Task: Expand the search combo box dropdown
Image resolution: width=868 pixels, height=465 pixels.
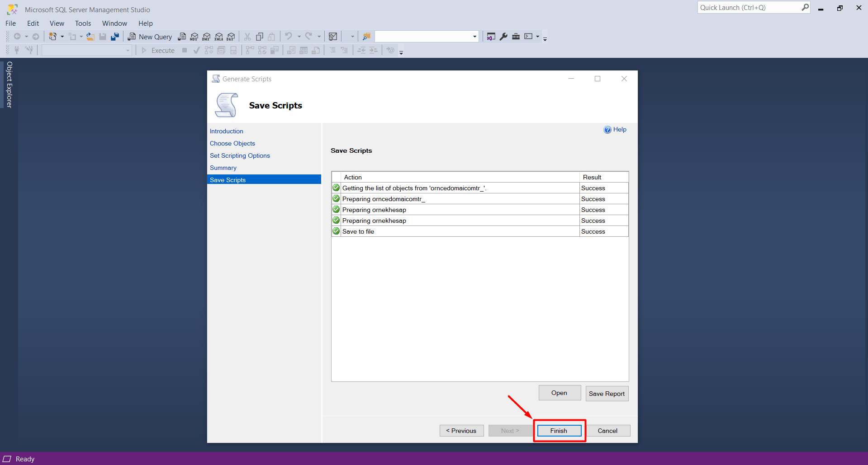Action: (474, 37)
